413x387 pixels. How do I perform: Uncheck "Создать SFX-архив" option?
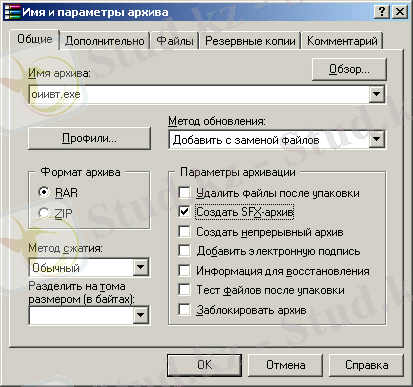[184, 212]
